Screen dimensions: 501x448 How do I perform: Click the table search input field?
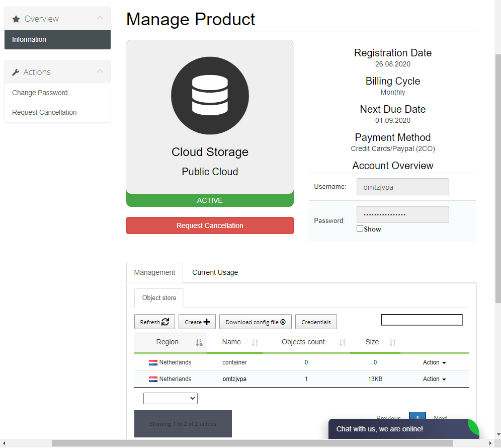(422, 320)
